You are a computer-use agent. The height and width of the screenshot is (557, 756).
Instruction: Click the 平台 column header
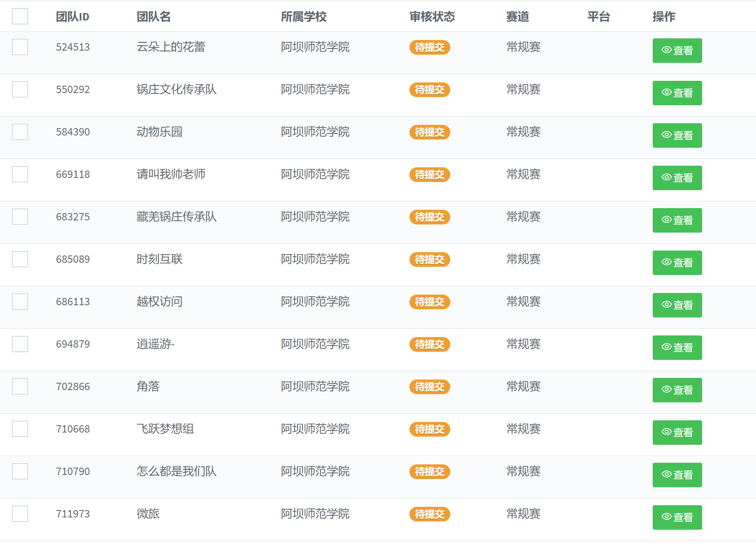599,17
